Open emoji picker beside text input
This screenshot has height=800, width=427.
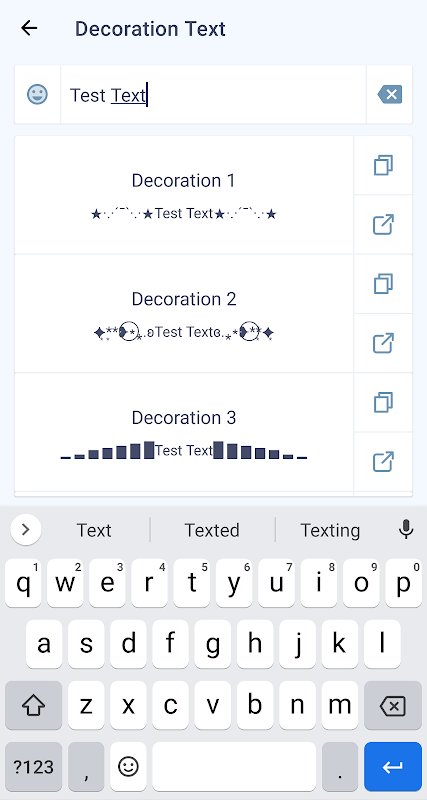[x=37, y=94]
